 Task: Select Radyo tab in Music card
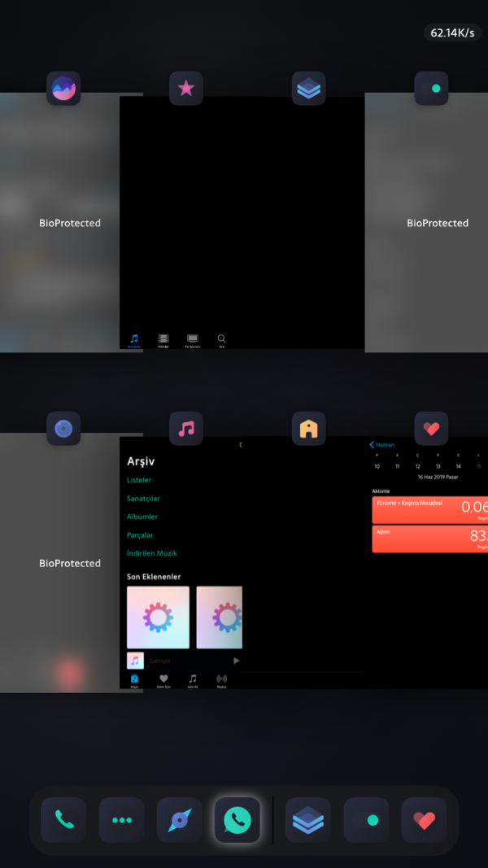(221, 681)
